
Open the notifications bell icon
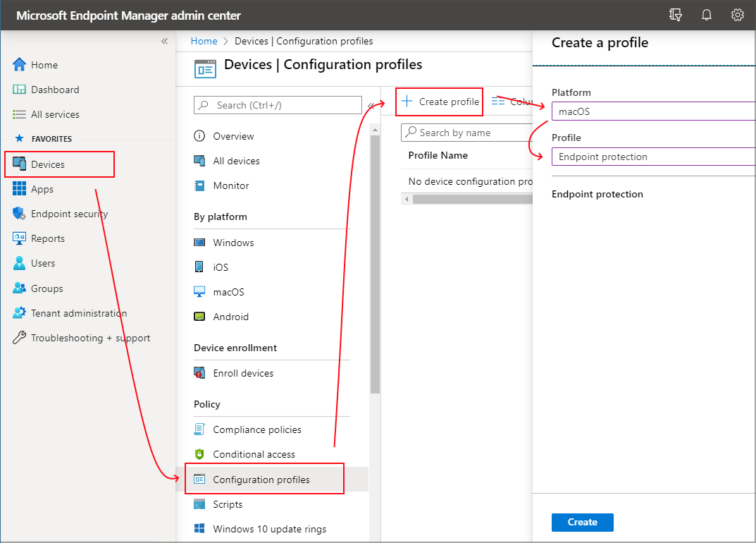coord(707,15)
